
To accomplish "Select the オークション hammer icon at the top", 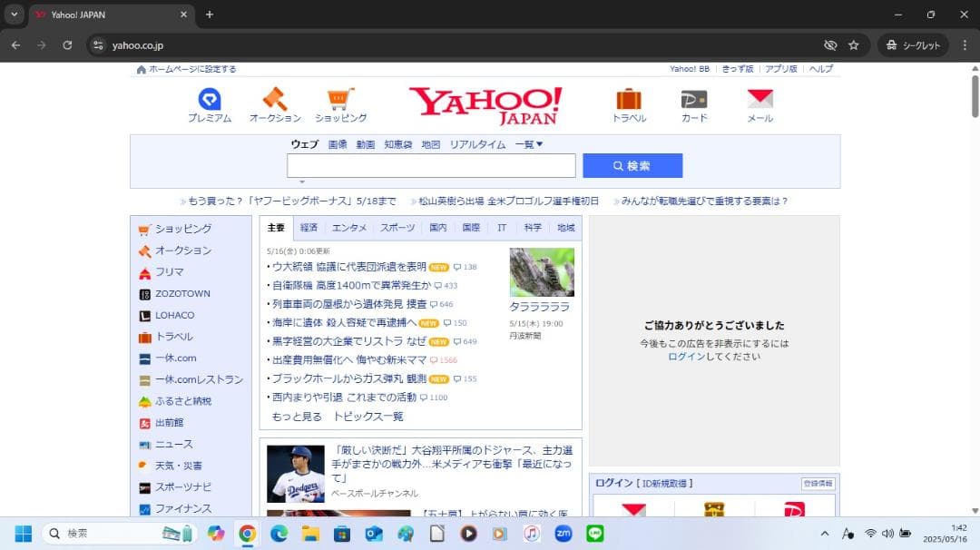I will [x=275, y=100].
